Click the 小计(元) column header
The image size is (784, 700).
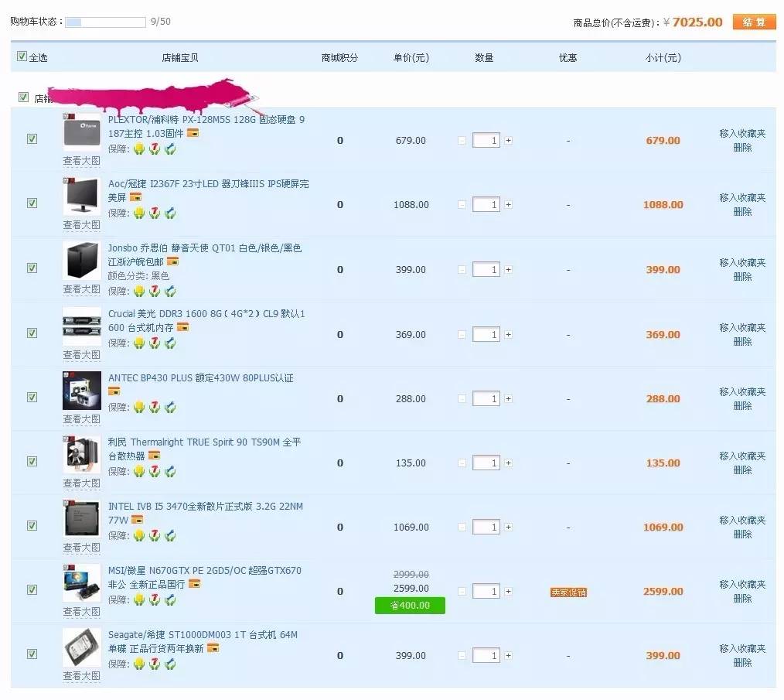663,57
